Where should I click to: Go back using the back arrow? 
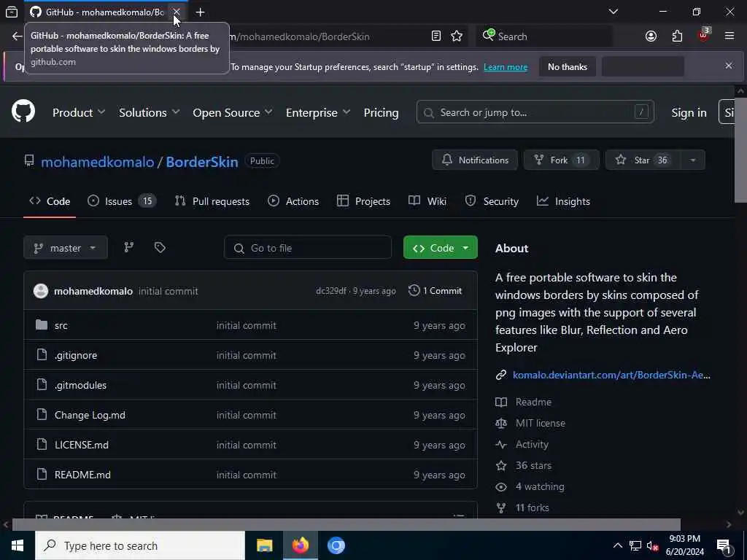(x=18, y=36)
